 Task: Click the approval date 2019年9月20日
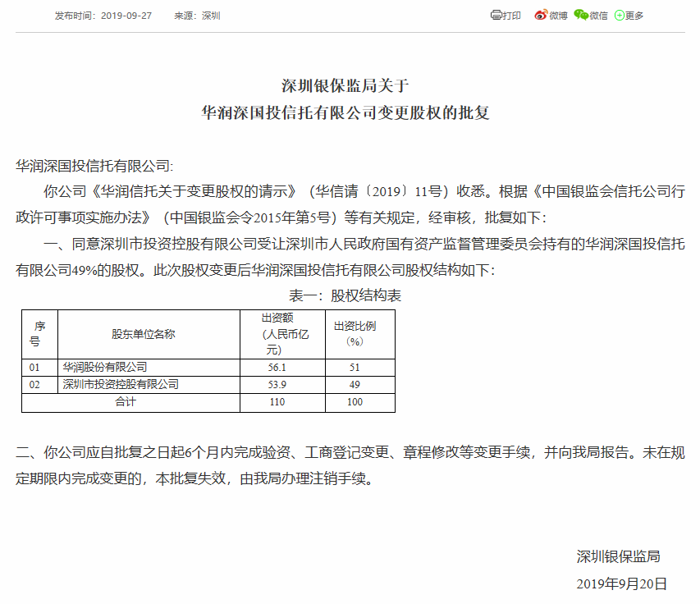point(621,583)
